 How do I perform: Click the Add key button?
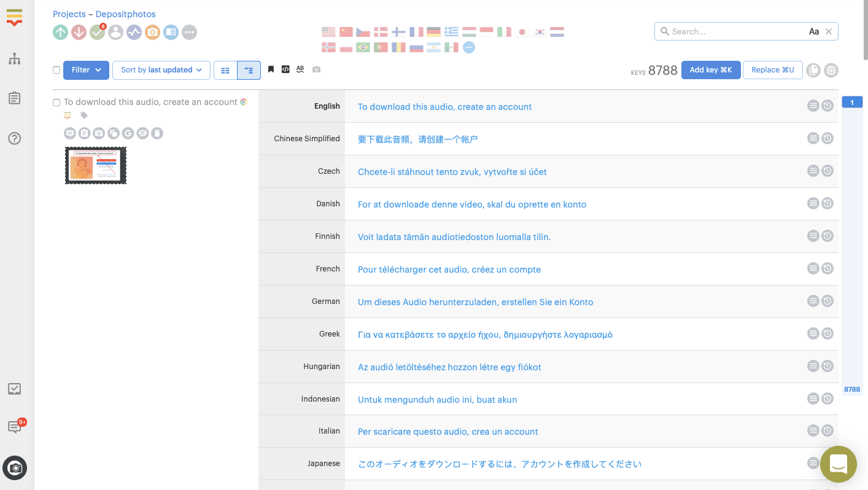(710, 70)
